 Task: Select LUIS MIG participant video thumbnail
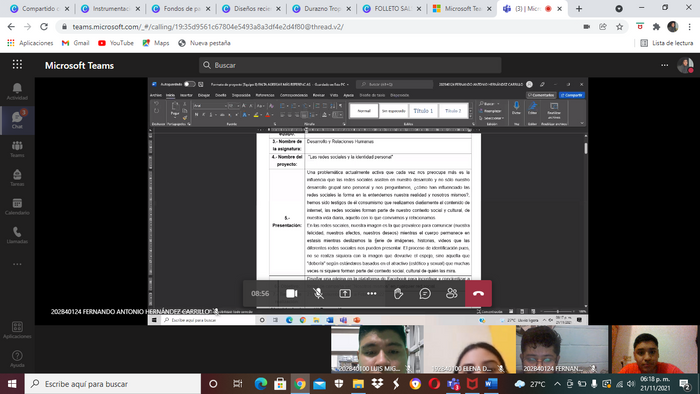pos(378,349)
